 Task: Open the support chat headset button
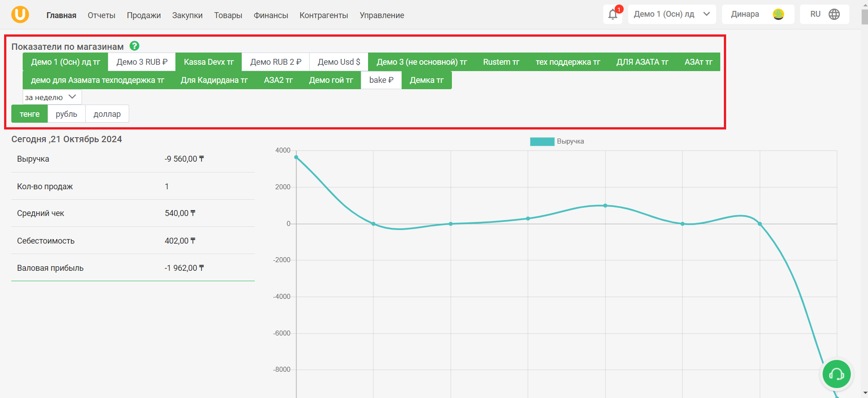(x=836, y=374)
